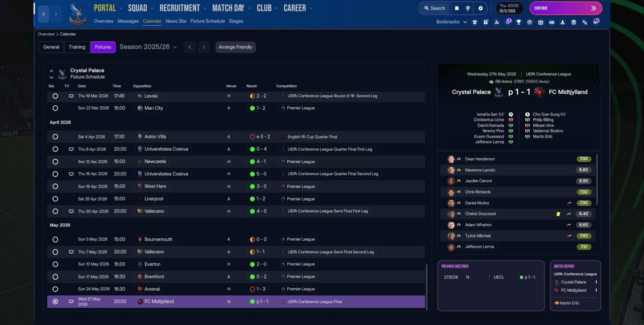Screen dimensions: 644x325
Task: Select radio button for West Ham fixture
Action: click(55, 186)
